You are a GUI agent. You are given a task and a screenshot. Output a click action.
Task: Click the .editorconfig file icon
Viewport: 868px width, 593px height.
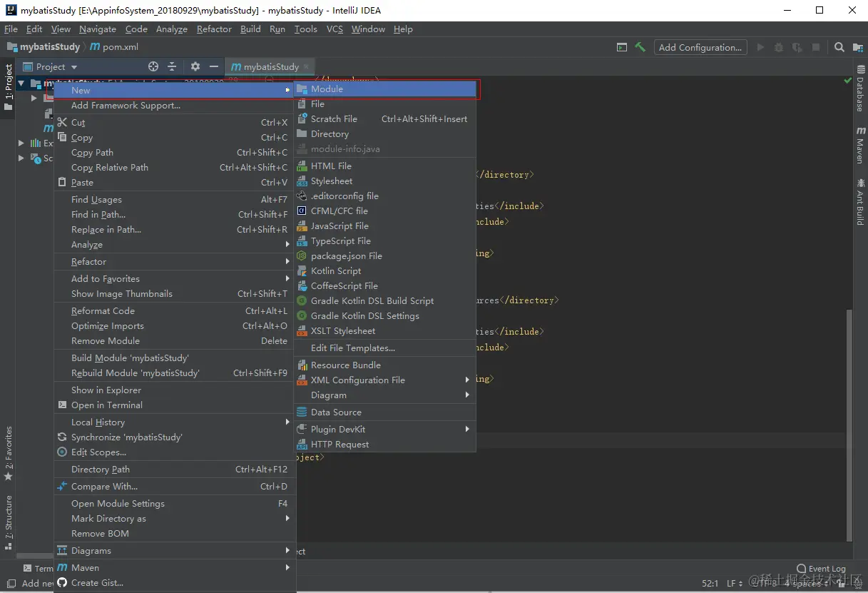point(302,196)
